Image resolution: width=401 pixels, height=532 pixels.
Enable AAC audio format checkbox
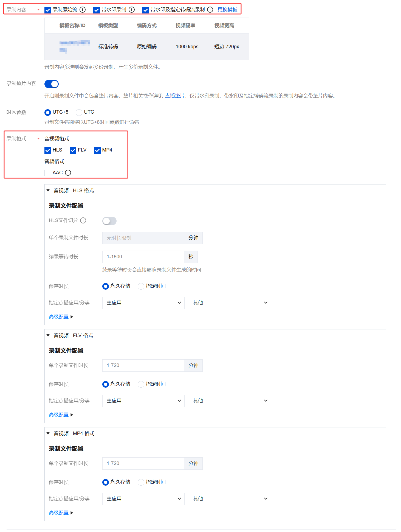point(48,173)
